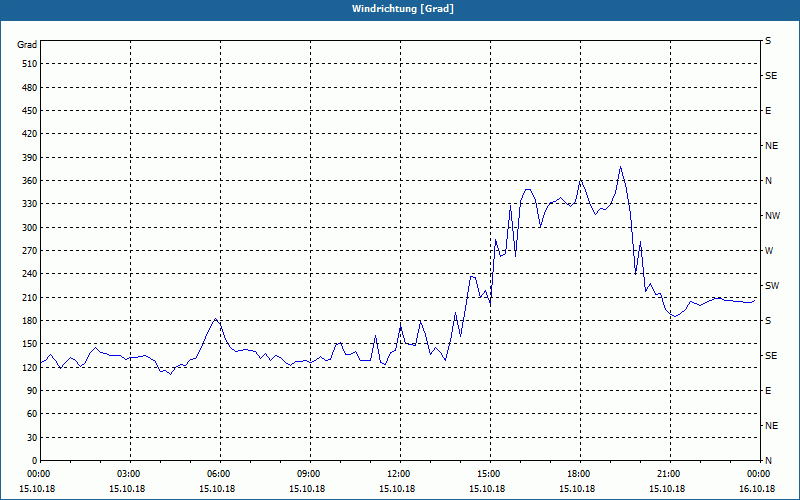The height and width of the screenshot is (500, 800).
Task: Pick the 18:00 time label
Action: pyautogui.click(x=580, y=474)
